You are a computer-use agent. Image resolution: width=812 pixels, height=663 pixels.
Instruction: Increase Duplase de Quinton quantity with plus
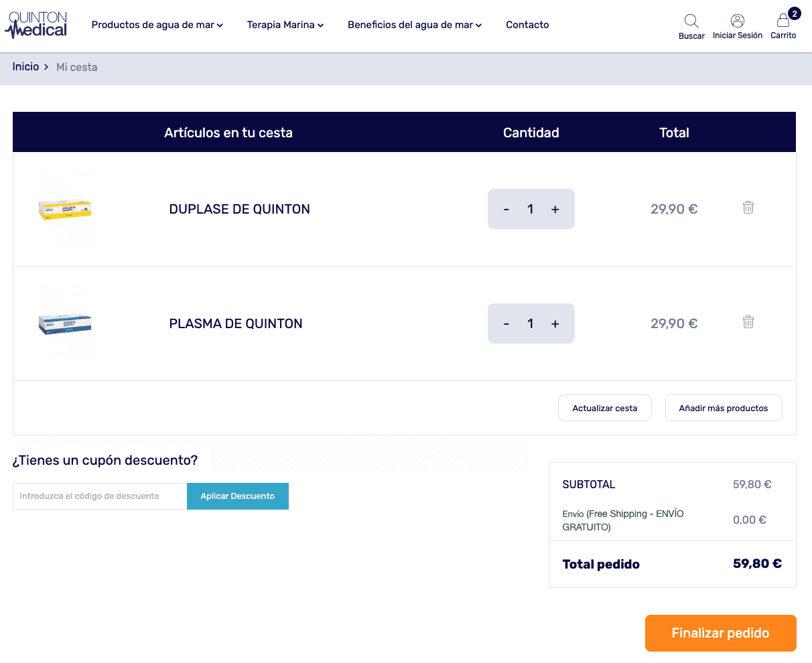555,210
